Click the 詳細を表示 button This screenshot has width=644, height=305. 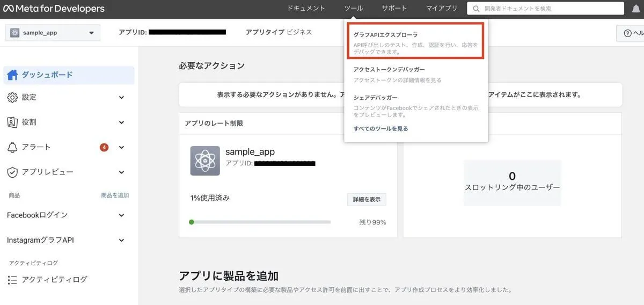point(367,199)
